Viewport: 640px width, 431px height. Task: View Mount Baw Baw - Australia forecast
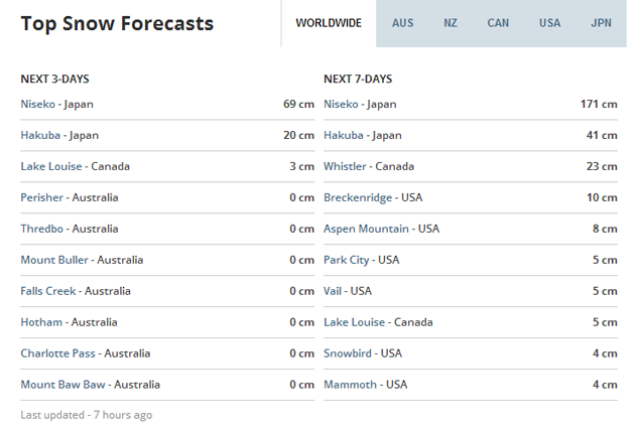[90, 384]
